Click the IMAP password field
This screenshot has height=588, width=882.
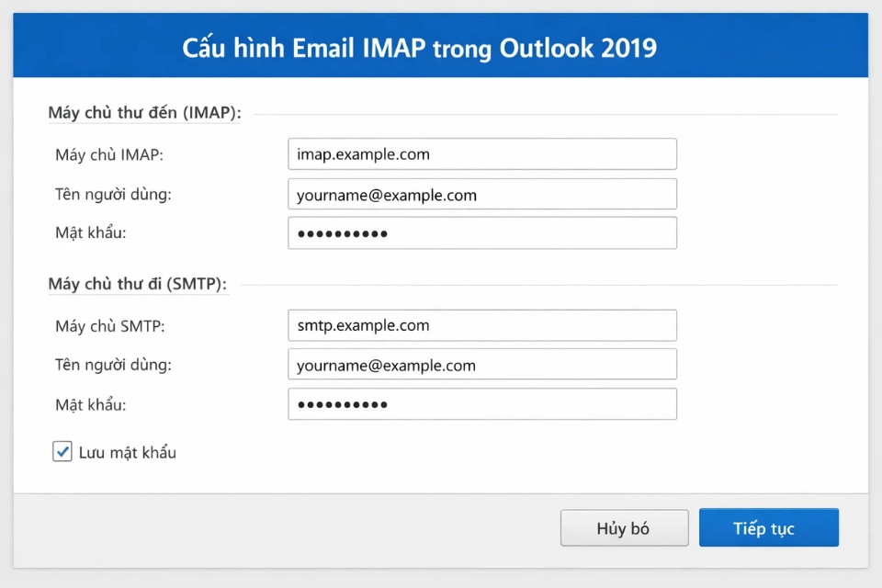point(482,232)
